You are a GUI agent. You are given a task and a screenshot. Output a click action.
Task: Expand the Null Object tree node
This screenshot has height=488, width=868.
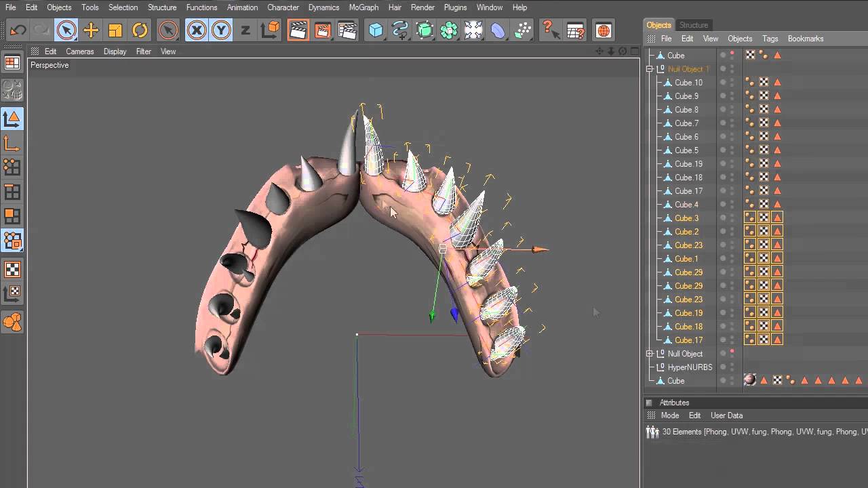[650, 354]
